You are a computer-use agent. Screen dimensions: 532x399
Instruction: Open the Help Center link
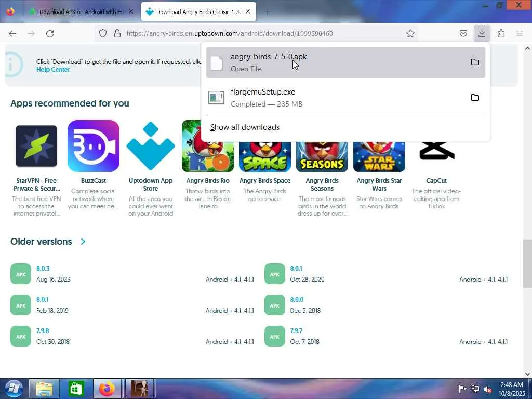point(53,69)
